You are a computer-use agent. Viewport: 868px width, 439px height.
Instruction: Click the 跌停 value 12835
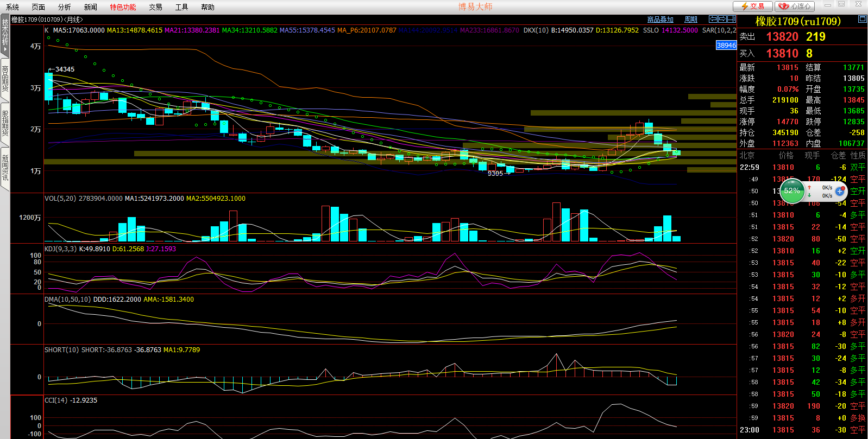(x=854, y=122)
